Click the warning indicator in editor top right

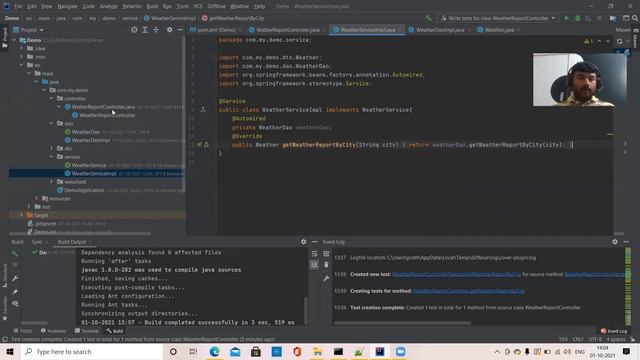tap(588, 42)
